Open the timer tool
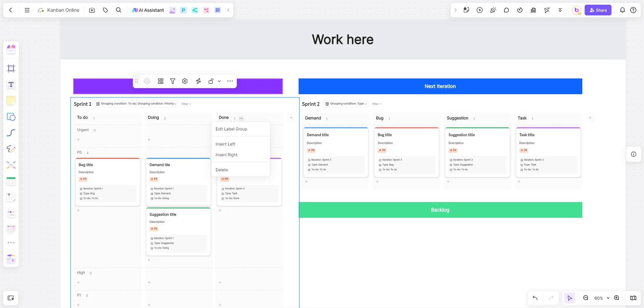The image size is (644, 308). tap(520, 10)
